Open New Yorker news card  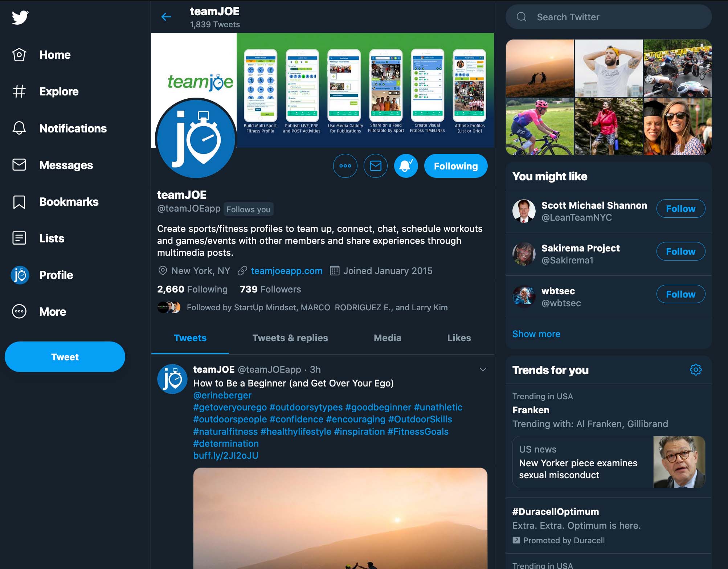point(609,462)
